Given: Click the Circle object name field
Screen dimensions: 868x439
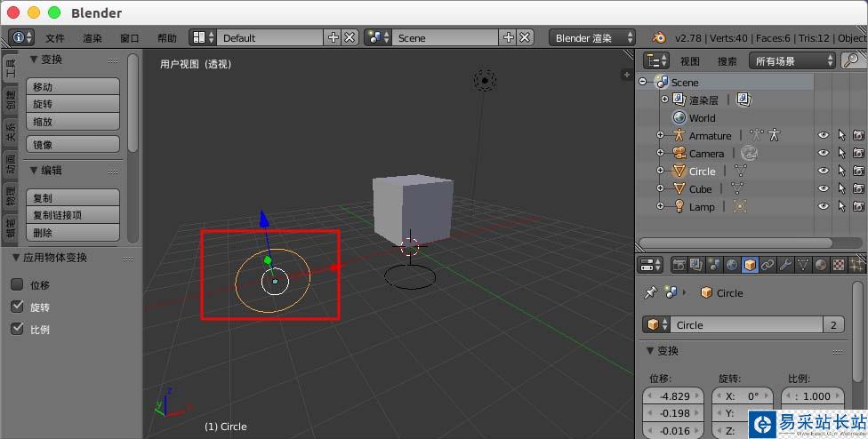Looking at the screenshot, I should 745,324.
